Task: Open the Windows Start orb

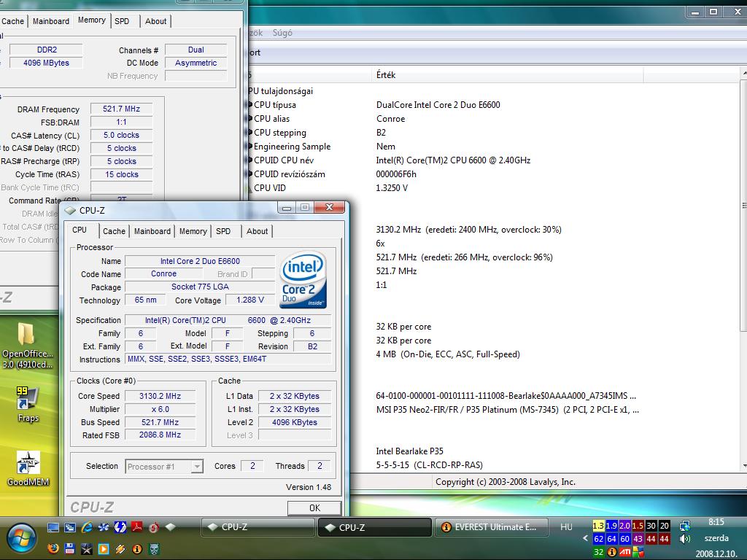Action: [21, 539]
